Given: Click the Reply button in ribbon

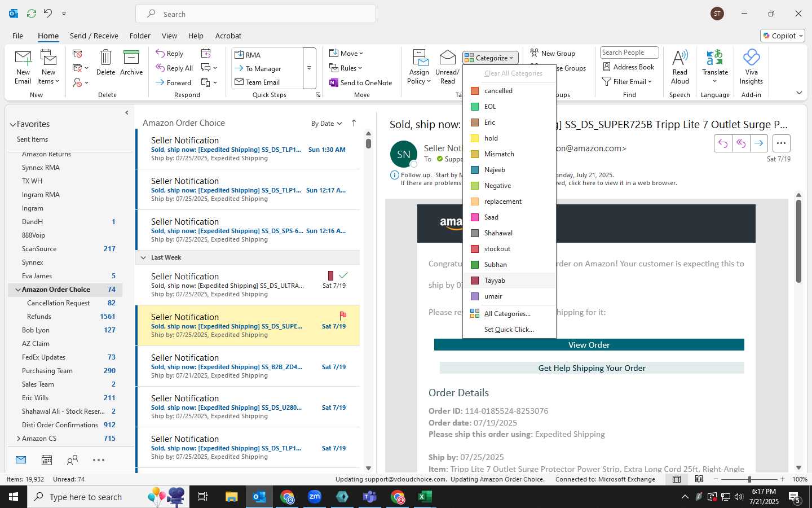Looking at the screenshot, I should click(170, 53).
